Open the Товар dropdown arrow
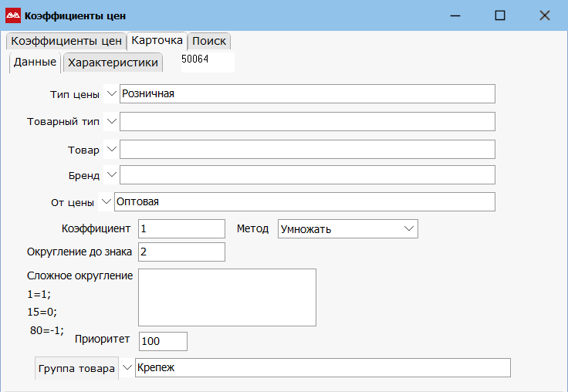The width and height of the screenshot is (568, 392). point(110,149)
